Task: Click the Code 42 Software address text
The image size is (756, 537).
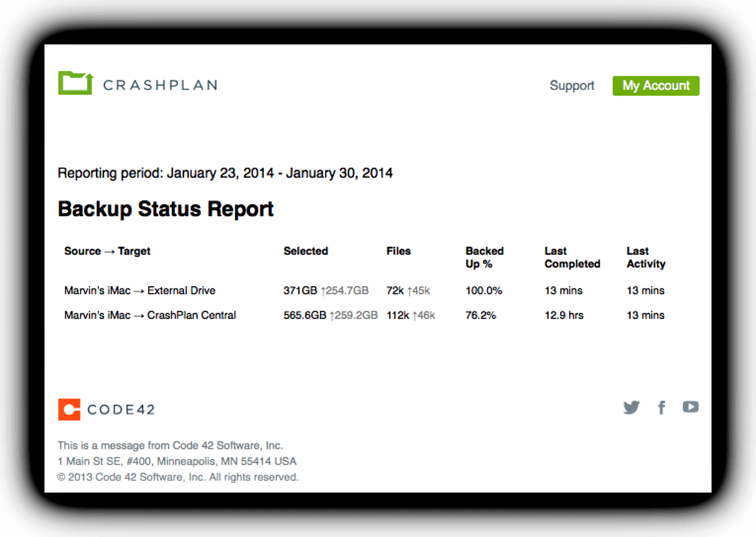Action: (x=177, y=461)
